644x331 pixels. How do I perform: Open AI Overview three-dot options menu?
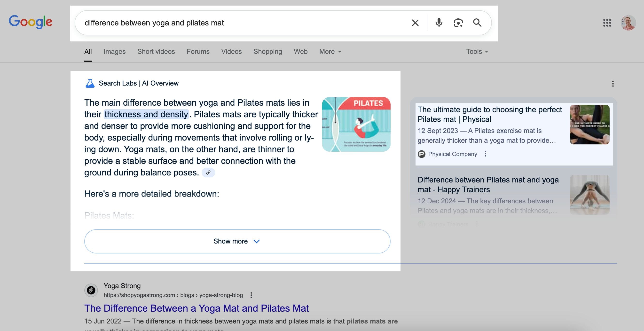(613, 84)
